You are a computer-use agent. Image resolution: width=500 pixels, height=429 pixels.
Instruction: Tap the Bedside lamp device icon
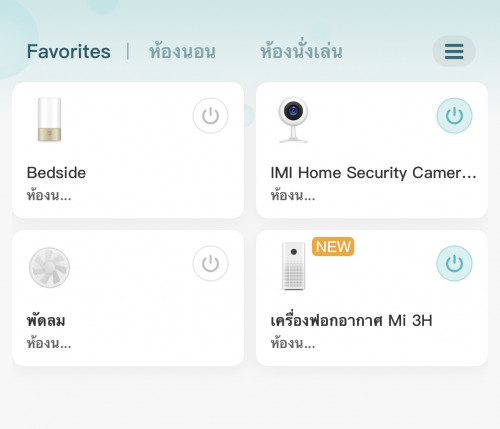tap(49, 119)
